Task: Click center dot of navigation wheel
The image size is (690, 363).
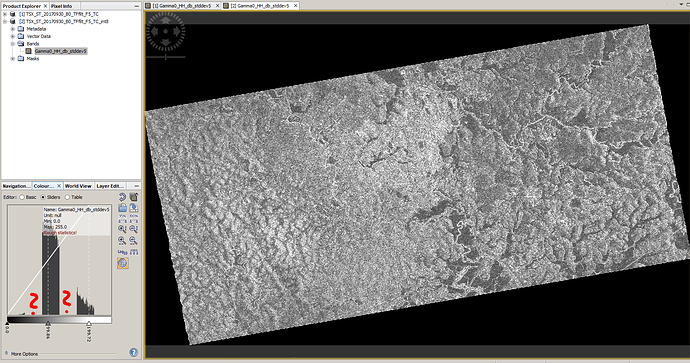Action: pyautogui.click(x=165, y=31)
